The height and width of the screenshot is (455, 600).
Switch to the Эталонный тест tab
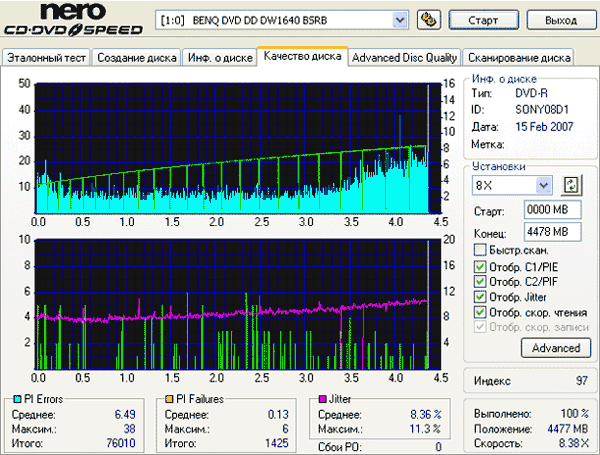coord(46,57)
